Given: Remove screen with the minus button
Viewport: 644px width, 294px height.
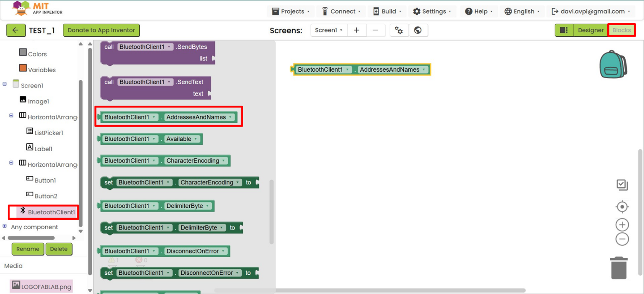Looking at the screenshot, I should 375,30.
